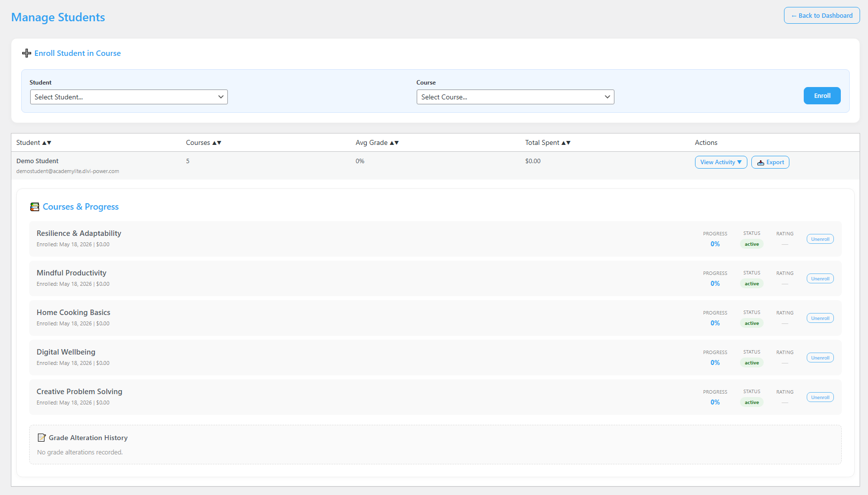Click the active status badge for Resilience & Adaptability

point(752,244)
